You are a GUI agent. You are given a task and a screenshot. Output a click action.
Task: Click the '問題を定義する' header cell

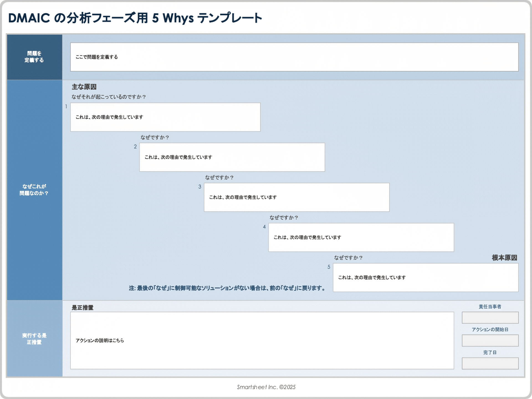point(34,57)
